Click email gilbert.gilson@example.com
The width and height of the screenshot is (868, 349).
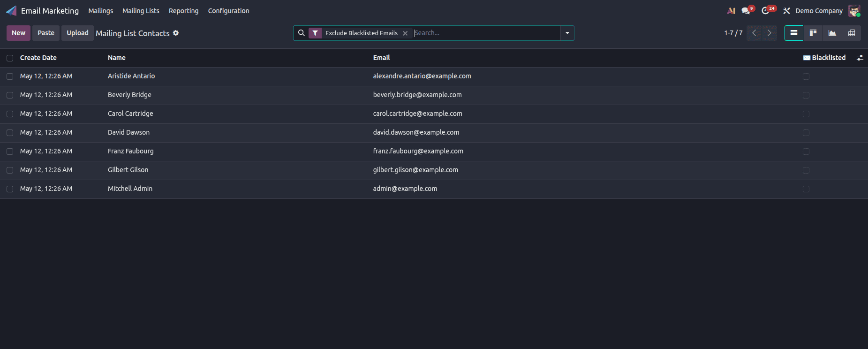point(415,170)
